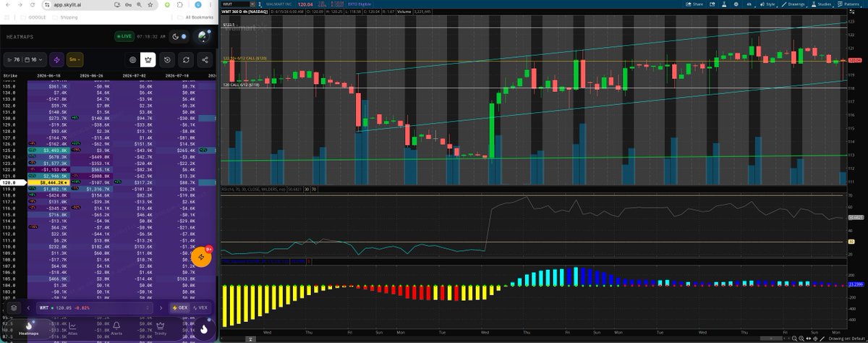
Task: Open the browser extensions puzzle icon
Action: click(x=180, y=5)
